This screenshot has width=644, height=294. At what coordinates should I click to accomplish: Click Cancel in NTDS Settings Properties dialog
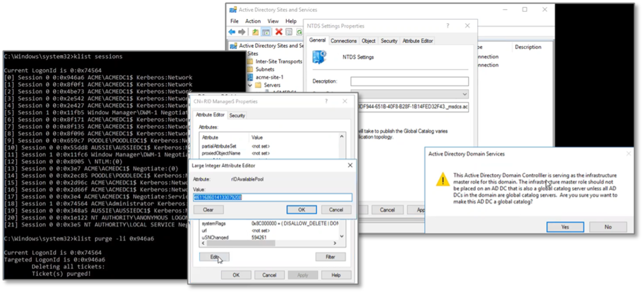tap(387, 209)
